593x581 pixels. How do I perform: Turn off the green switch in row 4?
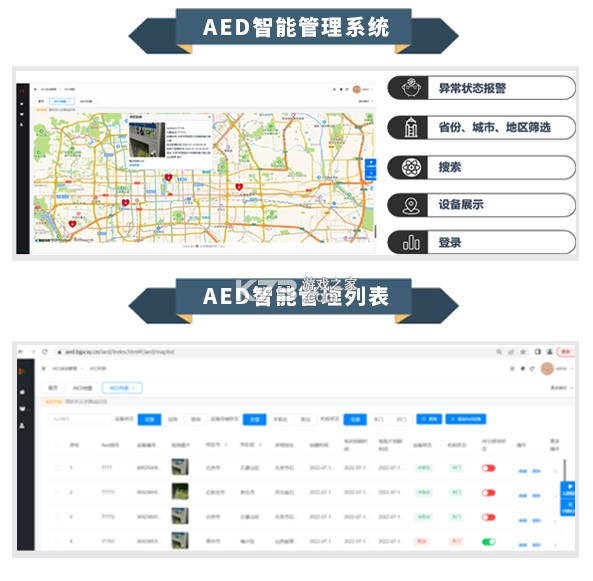point(488,542)
